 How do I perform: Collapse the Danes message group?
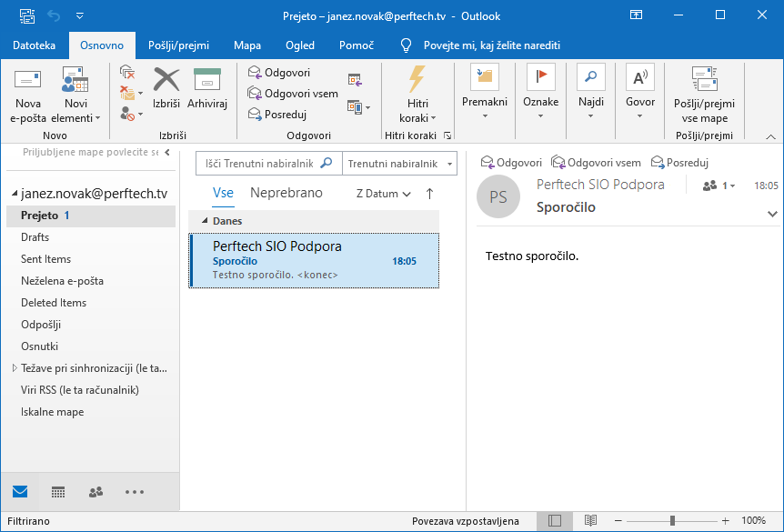pyautogui.click(x=205, y=221)
